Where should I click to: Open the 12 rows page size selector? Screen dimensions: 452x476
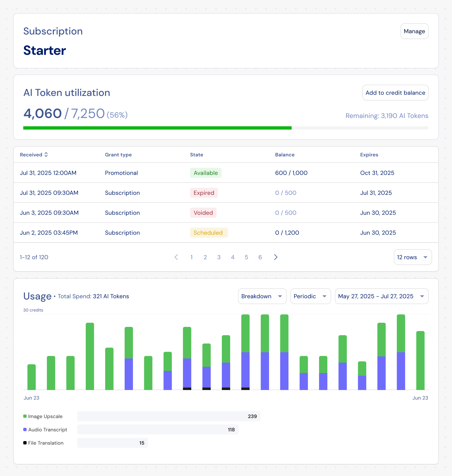(413, 257)
